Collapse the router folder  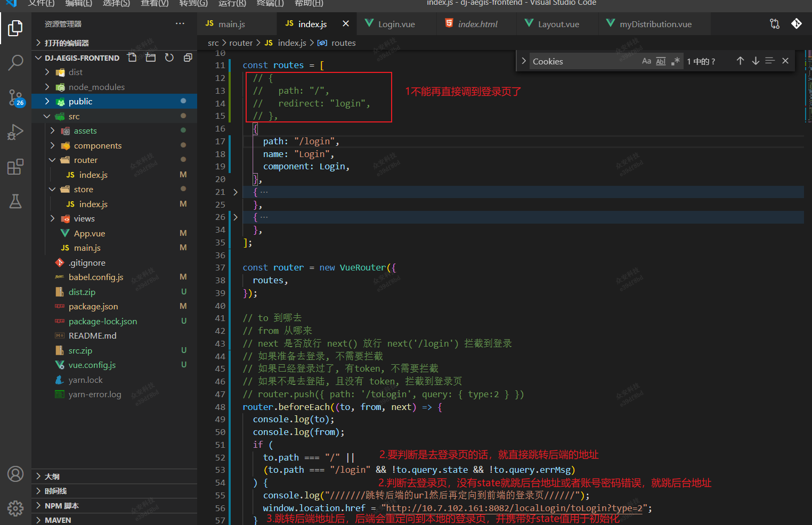pos(52,160)
